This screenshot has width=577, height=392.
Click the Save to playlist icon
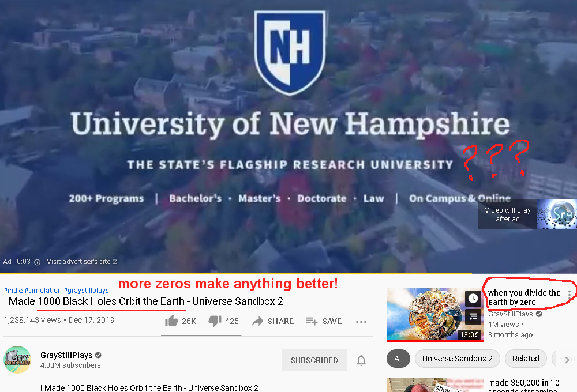(312, 321)
